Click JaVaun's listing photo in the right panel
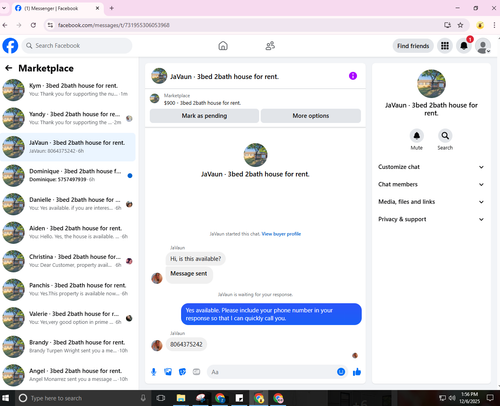The image size is (500, 406). tap(431, 84)
